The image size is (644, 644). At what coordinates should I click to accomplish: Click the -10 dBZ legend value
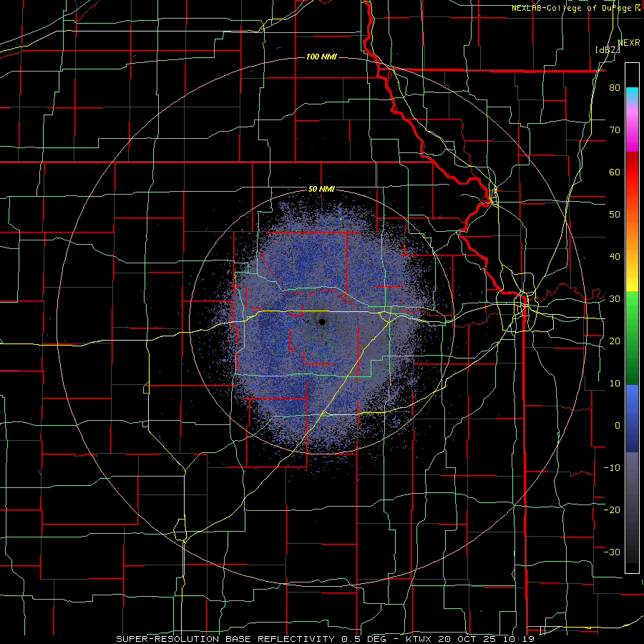coord(612,468)
